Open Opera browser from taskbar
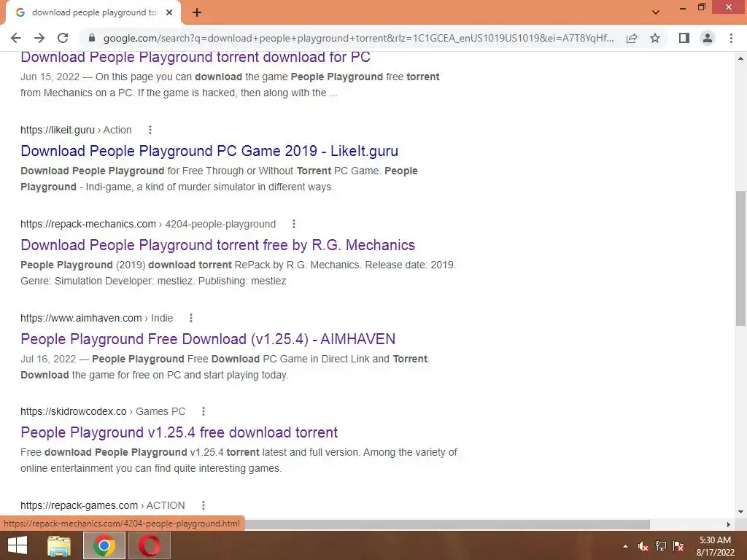The height and width of the screenshot is (560, 747). pyautogui.click(x=150, y=545)
